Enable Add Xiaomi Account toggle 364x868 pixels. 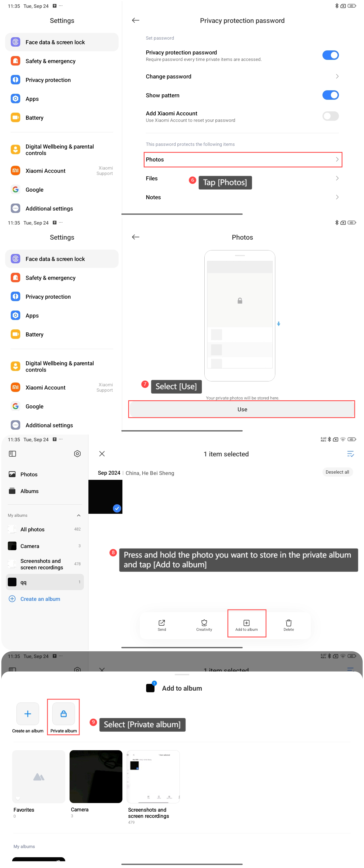point(330,116)
